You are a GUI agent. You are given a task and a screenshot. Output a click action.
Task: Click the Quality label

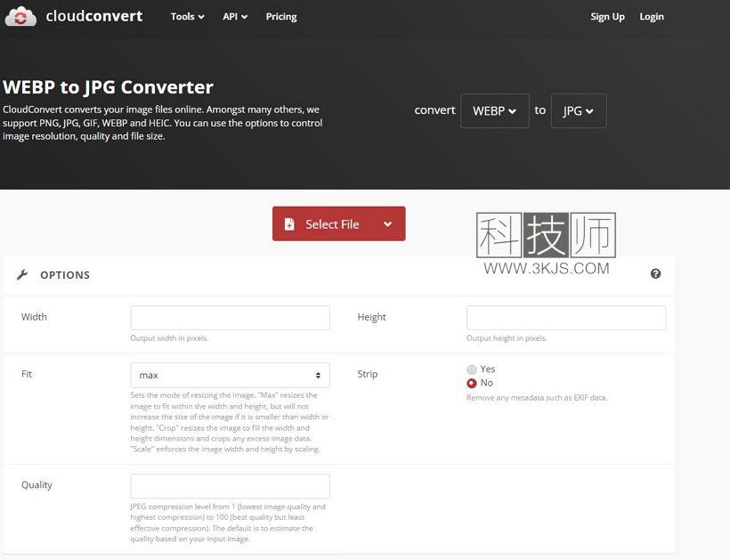point(36,485)
